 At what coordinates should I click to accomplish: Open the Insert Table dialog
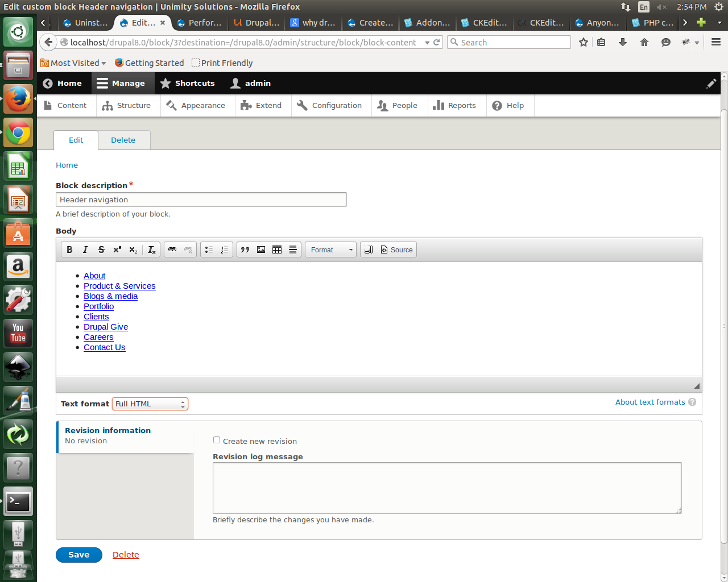tap(277, 250)
